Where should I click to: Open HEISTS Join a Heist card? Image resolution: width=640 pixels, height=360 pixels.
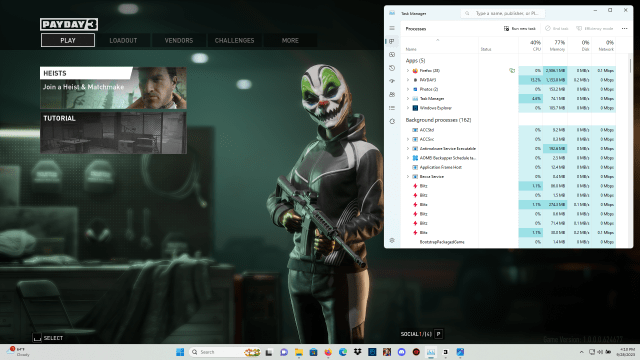(113, 88)
